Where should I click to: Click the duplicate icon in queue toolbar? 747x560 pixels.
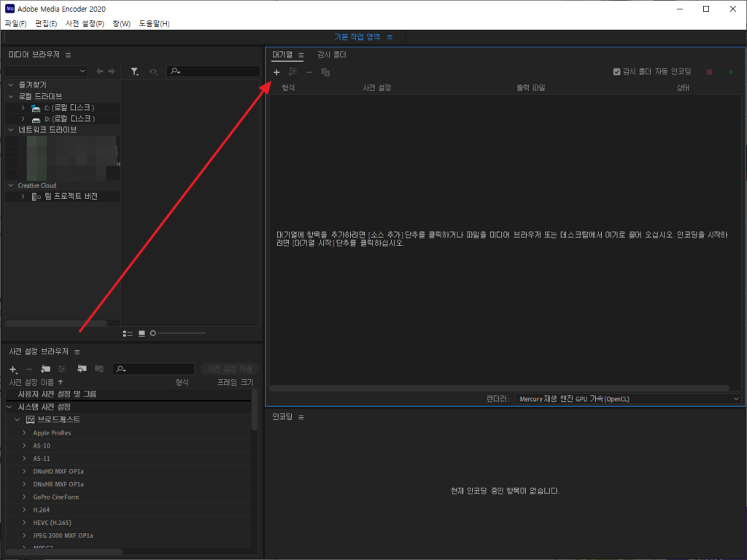pos(326,72)
